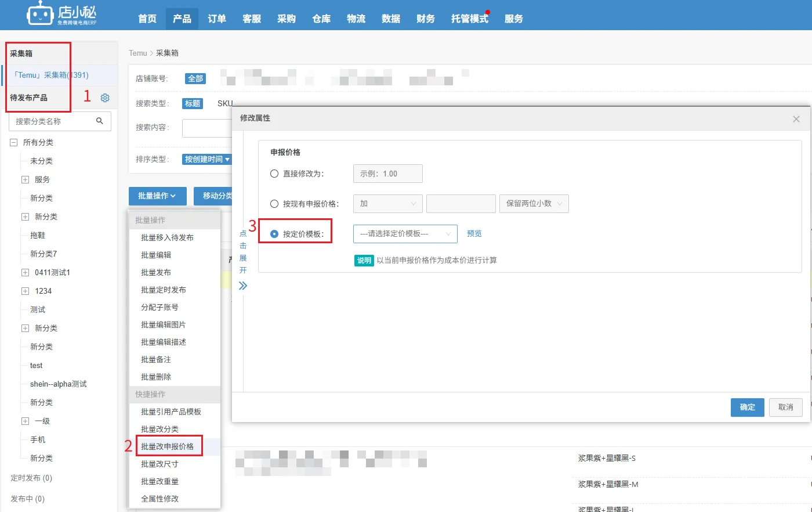Viewport: 812px width, 512px height.
Task: Click the double-chevron expand arrow icon
Action: point(243,286)
